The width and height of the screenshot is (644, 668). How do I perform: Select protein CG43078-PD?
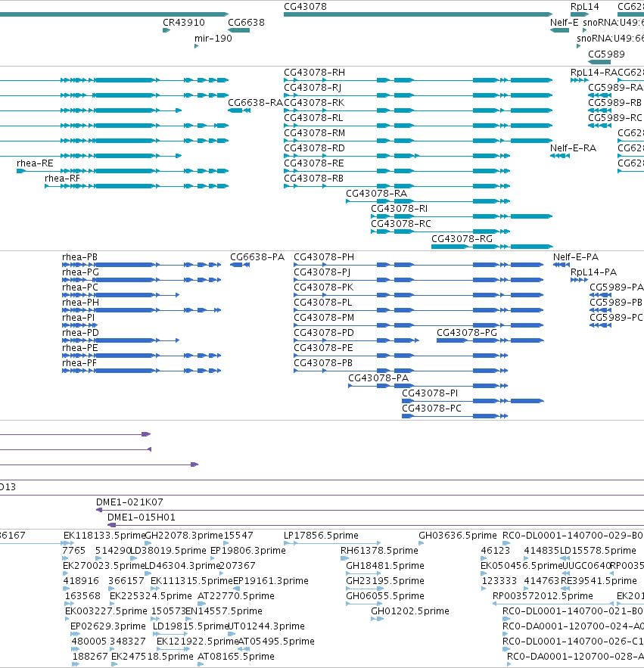click(324, 333)
